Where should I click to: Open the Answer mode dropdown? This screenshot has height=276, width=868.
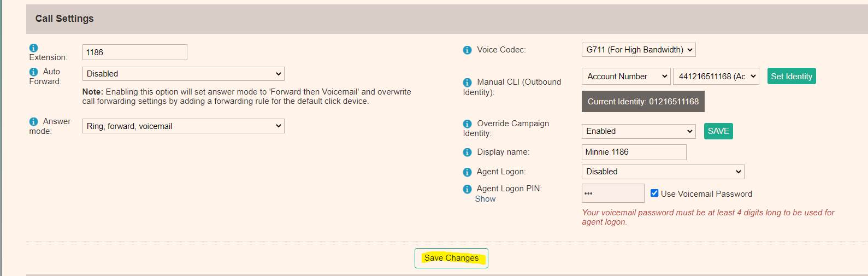coord(183,126)
